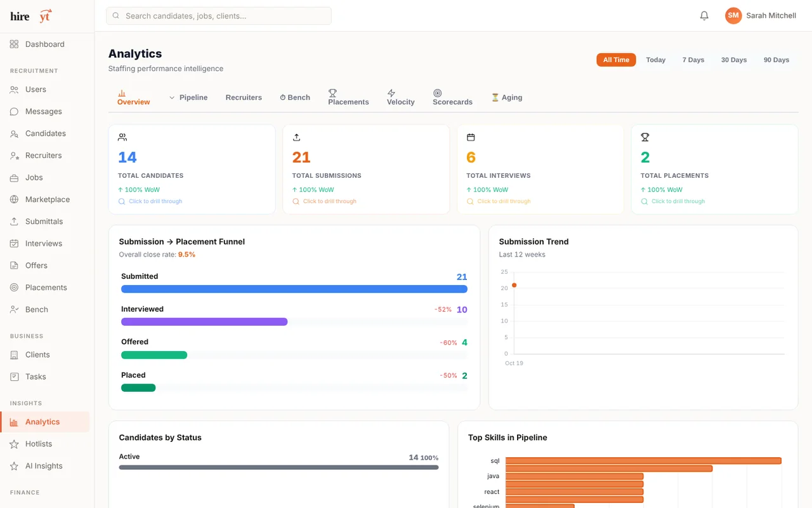Filter analytics to Today
This screenshot has height=508, width=812.
[x=656, y=60]
